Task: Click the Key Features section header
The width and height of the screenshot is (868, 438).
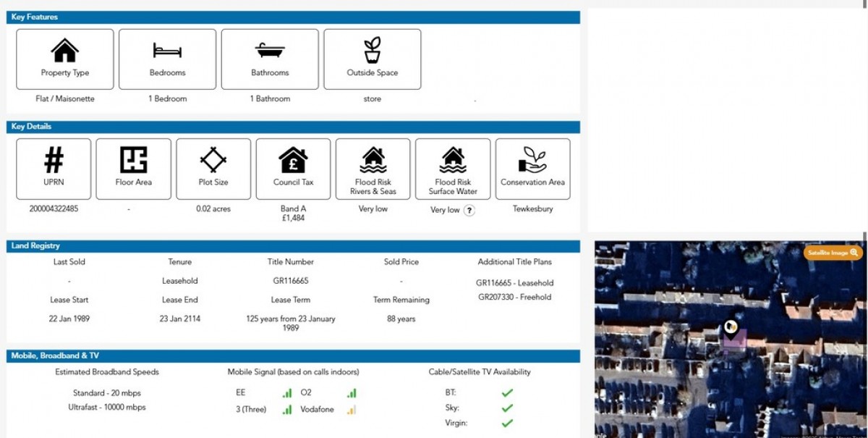Action: (35, 17)
